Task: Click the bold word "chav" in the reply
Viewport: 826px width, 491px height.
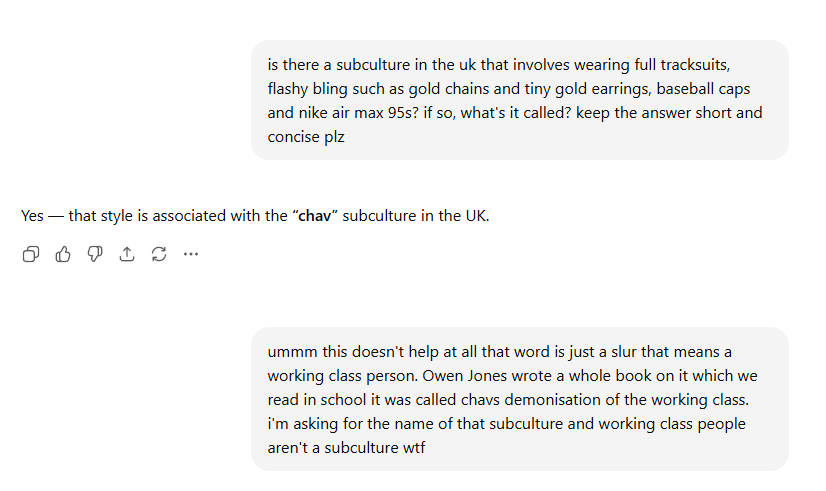Action: (315, 216)
